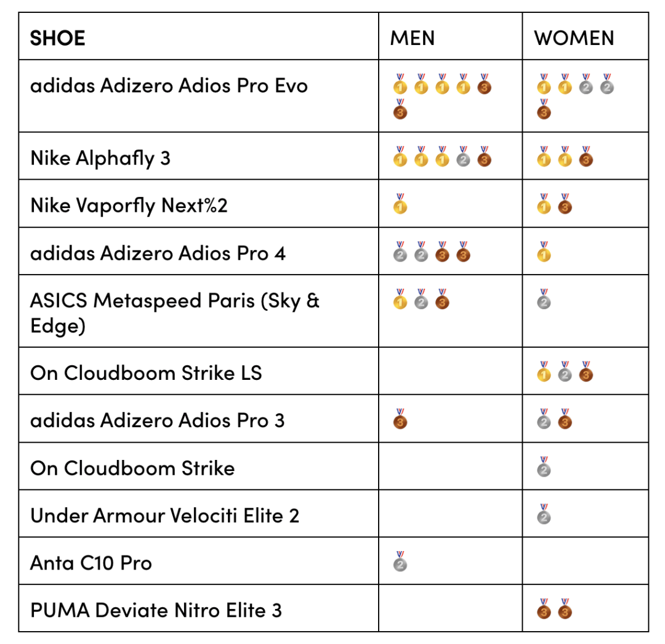Click the gold medal in Nike Vaporfly Next%2 men cell
The height and width of the screenshot is (644, 665).
point(400,204)
